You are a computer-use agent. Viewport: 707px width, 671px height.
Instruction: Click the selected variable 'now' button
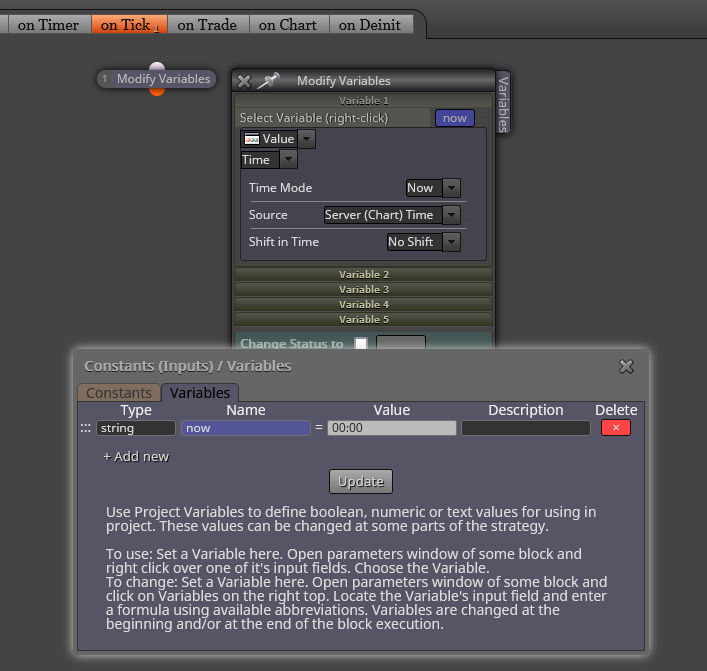click(x=454, y=118)
